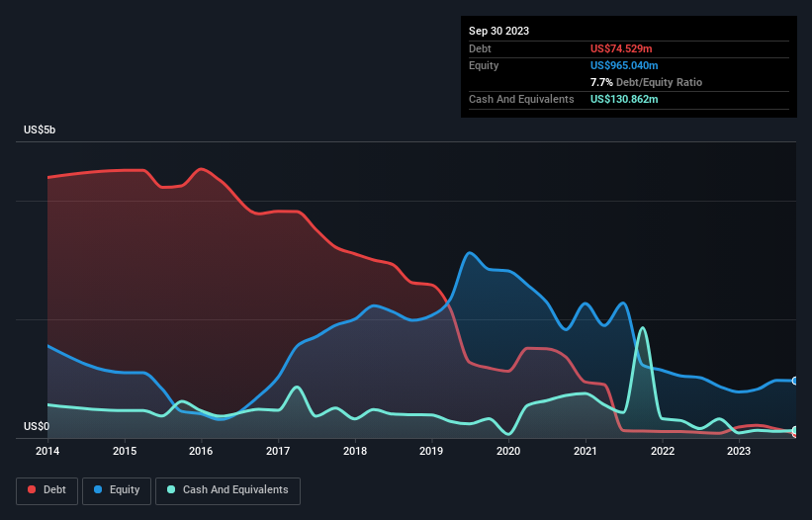Viewport: 812px width, 520px height.
Task: Click the US$0 y-axis label
Action: pos(37,426)
